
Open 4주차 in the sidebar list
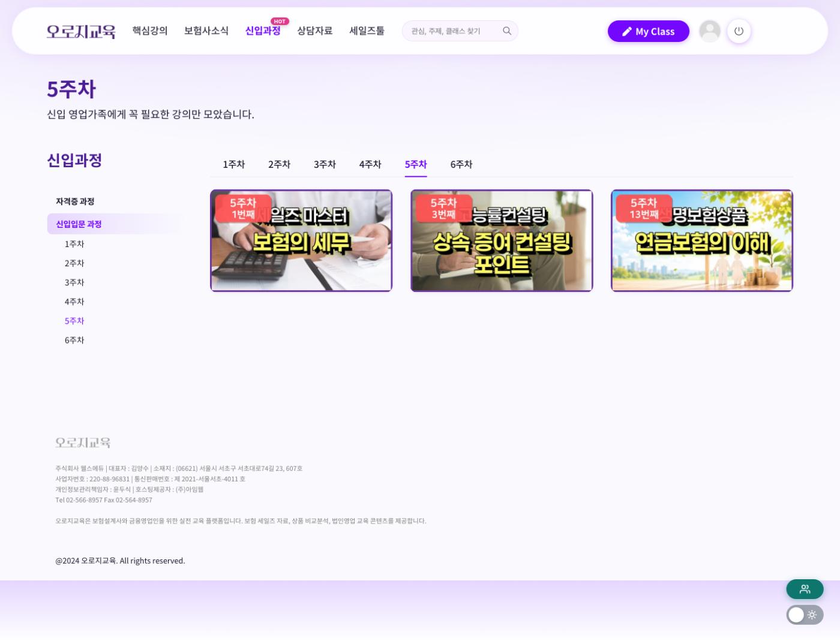(x=74, y=302)
